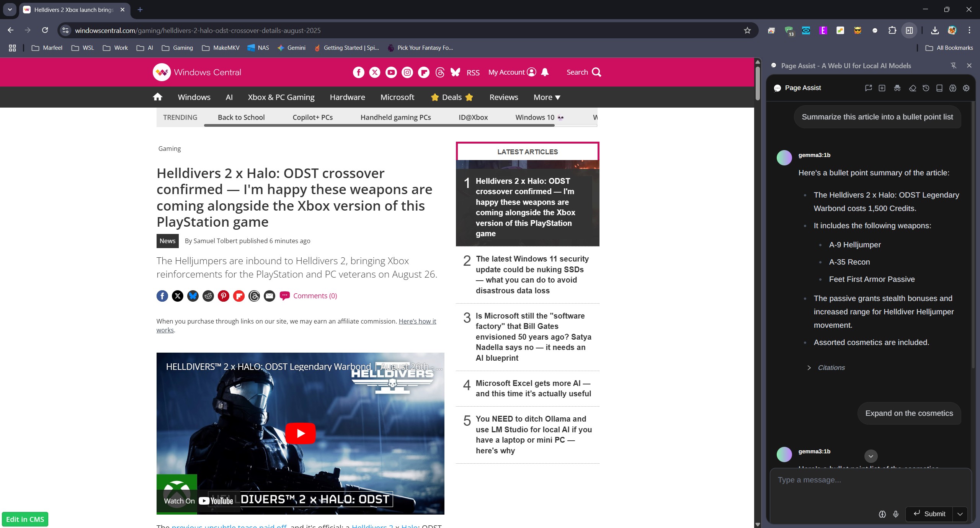This screenshot has height=528, width=980.
Task: Open the Marfeel bookmarks folder
Action: (x=47, y=48)
